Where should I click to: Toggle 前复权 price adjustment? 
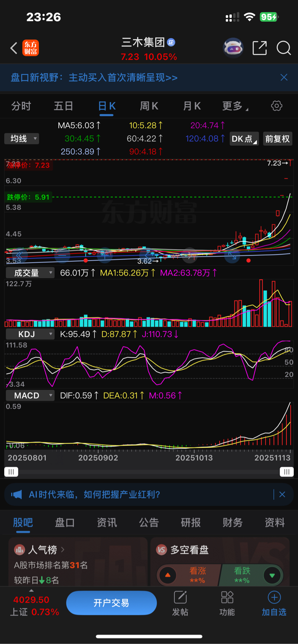[x=277, y=139]
